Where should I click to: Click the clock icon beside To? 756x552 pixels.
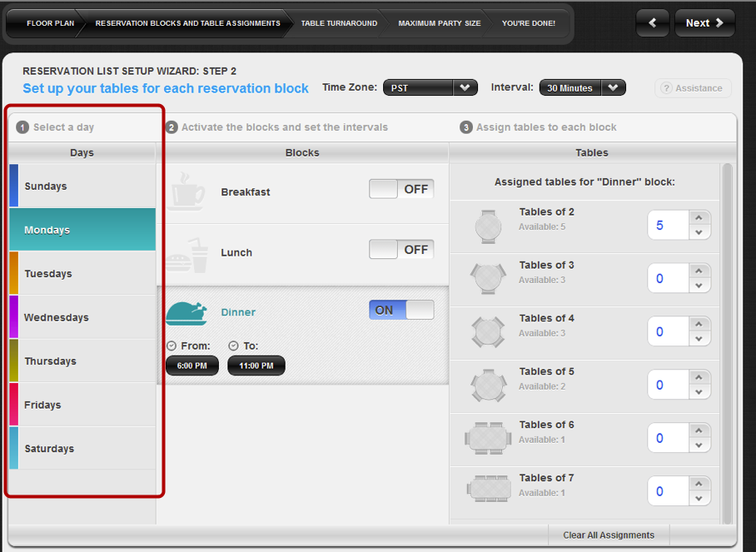pos(233,346)
